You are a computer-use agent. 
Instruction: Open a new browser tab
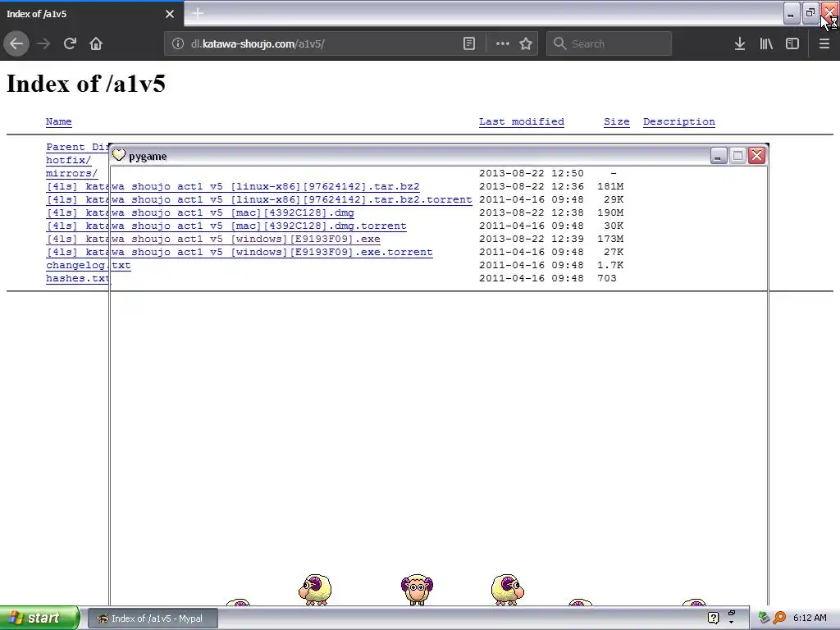pyautogui.click(x=197, y=13)
